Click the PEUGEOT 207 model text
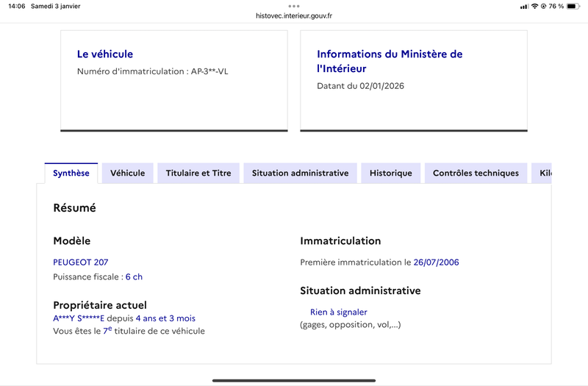Screen dimensions: 588x386 pyautogui.click(x=81, y=262)
